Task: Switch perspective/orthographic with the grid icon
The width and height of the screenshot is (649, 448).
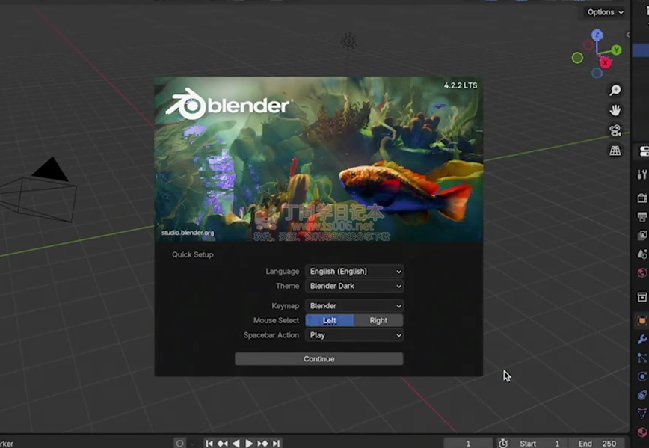Action: tap(615, 150)
